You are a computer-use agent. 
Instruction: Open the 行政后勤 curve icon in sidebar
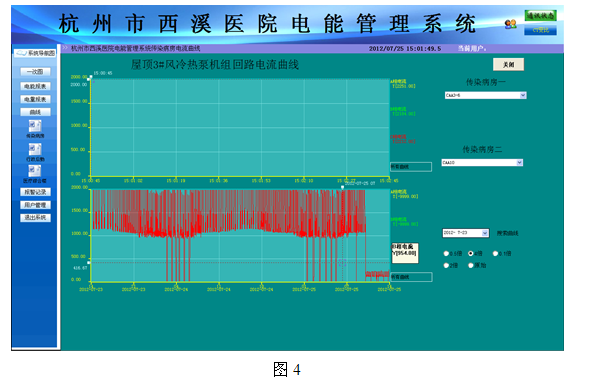(x=35, y=149)
